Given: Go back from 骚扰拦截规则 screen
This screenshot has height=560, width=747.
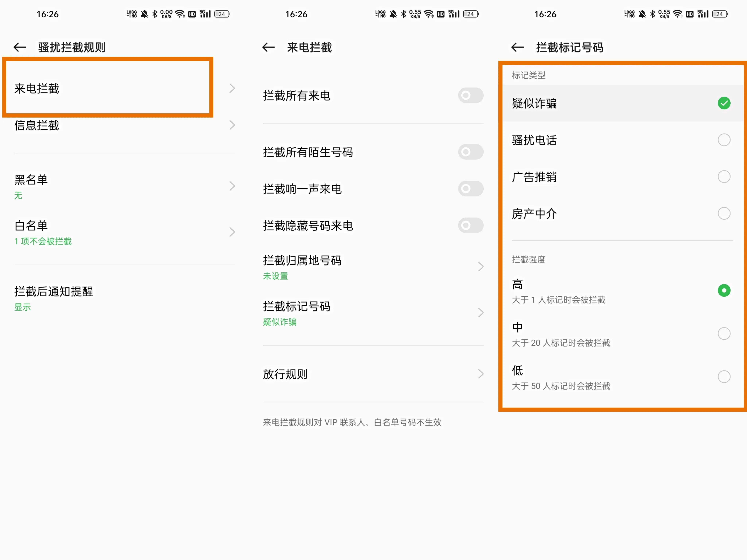Looking at the screenshot, I should pos(20,47).
